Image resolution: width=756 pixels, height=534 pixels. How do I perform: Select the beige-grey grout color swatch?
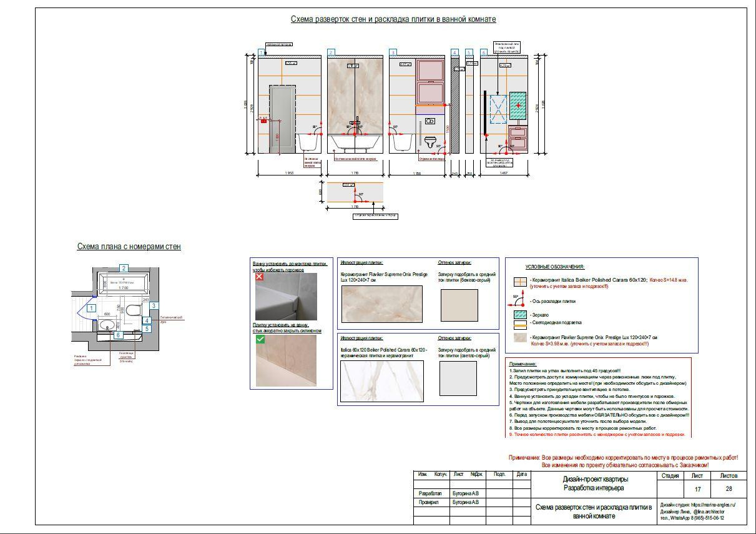459,305
